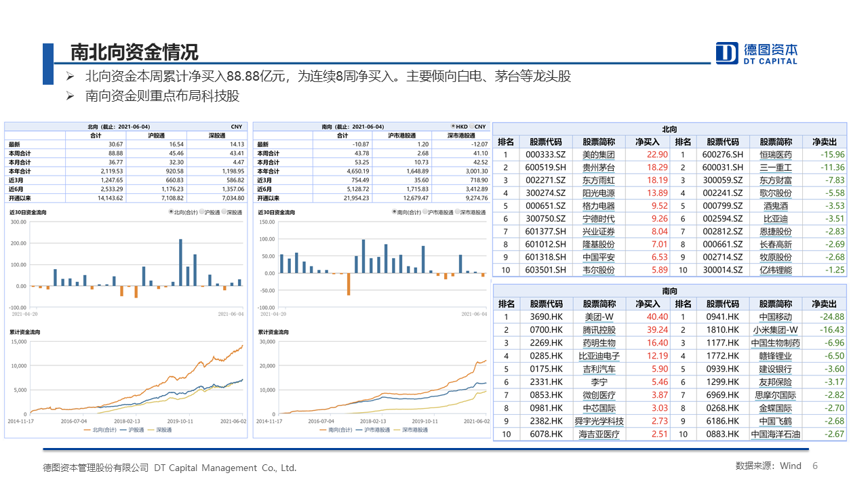Click the 本周合计 row in 北向 table
Screen dimensions: 868x488
20,154
